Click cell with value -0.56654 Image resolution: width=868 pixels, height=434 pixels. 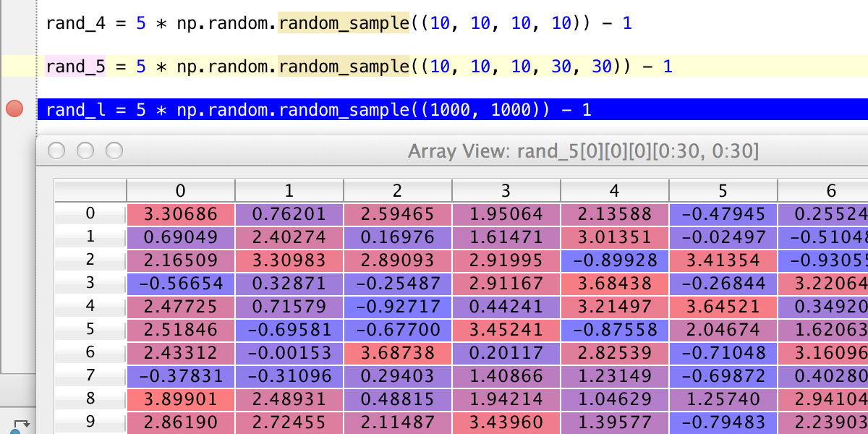coord(181,284)
